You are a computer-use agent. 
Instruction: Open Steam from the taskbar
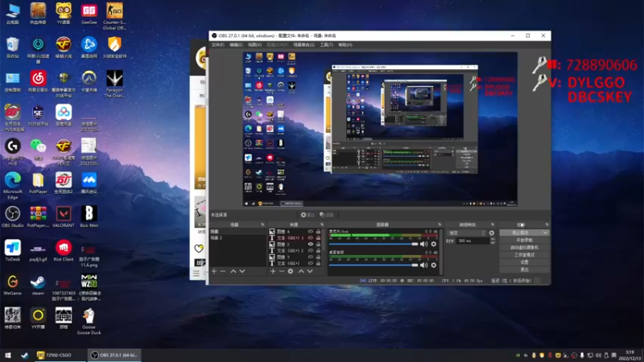(25, 355)
